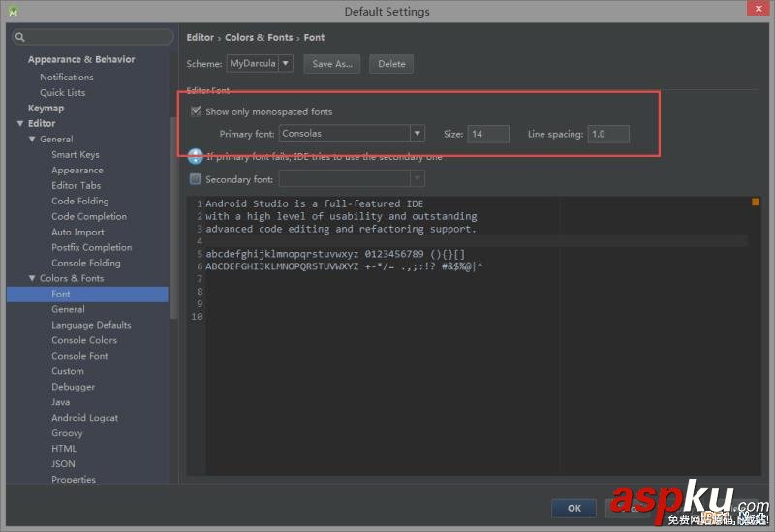Open Console Font settings

(x=79, y=356)
